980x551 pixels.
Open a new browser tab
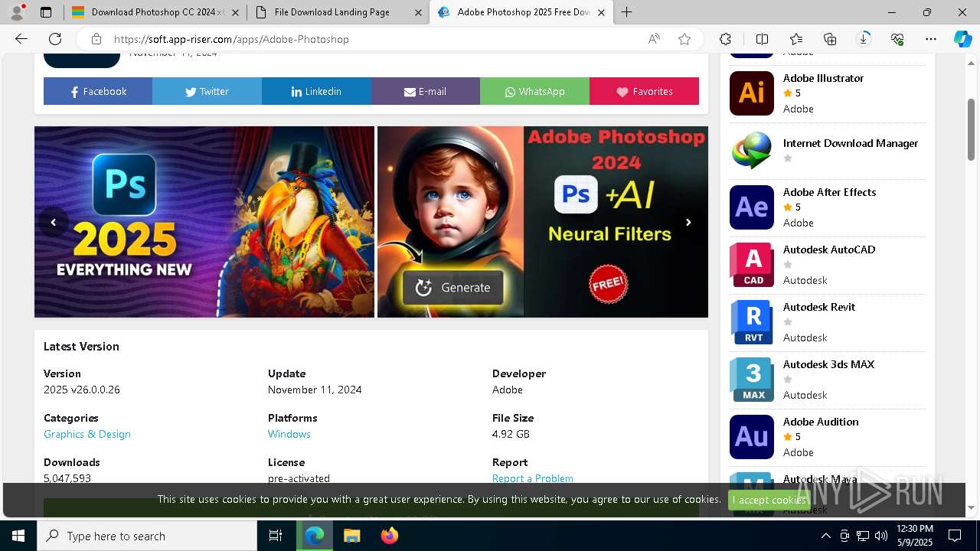tap(627, 12)
